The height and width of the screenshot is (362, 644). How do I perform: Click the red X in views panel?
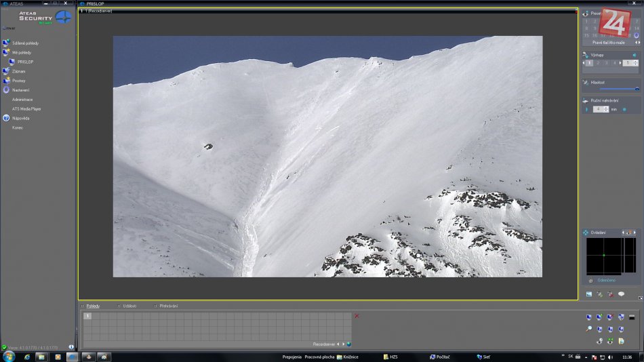[357, 316]
